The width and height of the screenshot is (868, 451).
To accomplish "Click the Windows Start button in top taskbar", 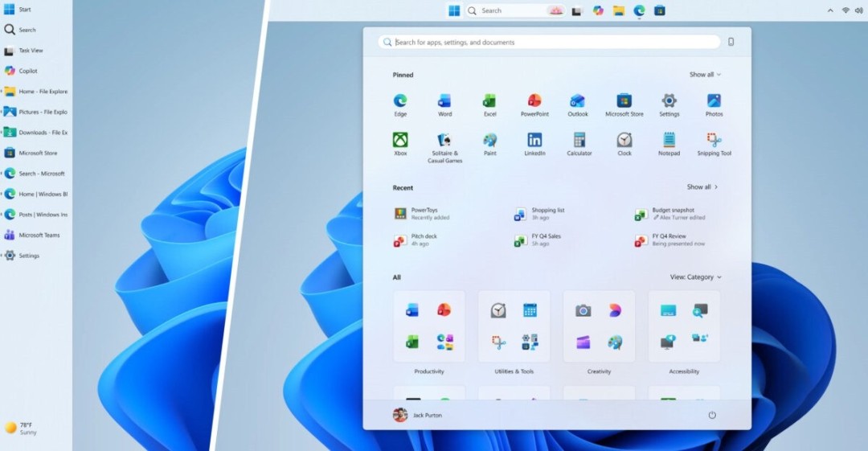I will [x=454, y=10].
